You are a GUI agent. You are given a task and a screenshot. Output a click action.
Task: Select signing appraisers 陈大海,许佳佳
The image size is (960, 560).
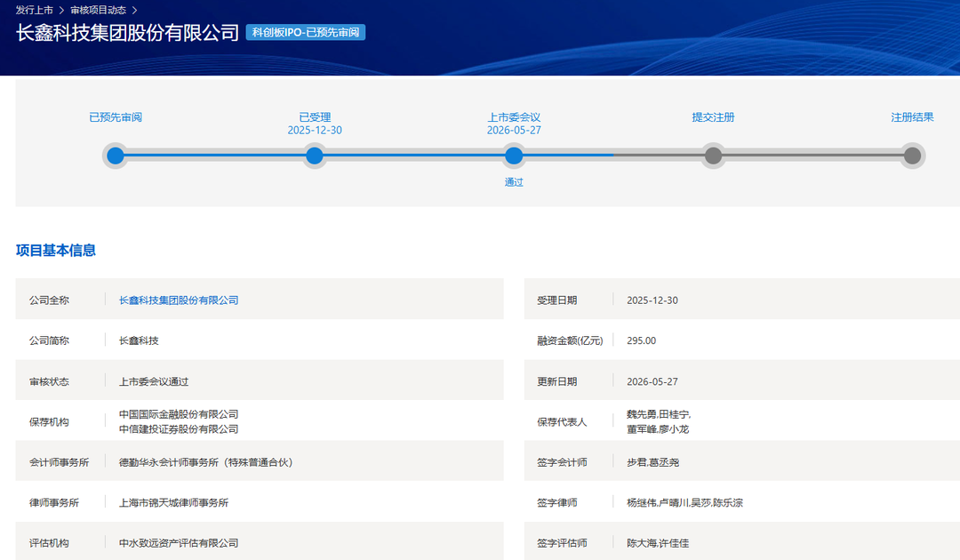click(x=658, y=543)
